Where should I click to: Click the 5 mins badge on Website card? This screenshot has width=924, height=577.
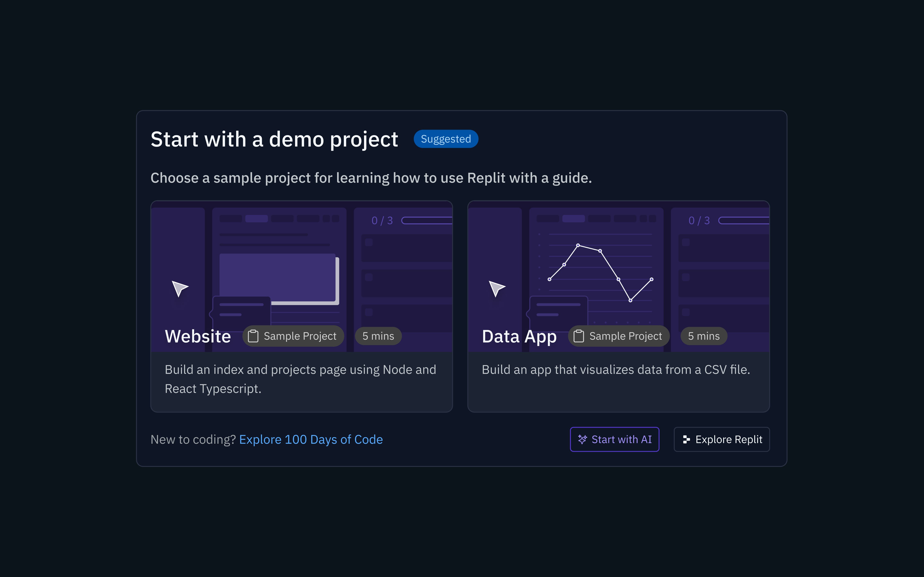pyautogui.click(x=378, y=336)
